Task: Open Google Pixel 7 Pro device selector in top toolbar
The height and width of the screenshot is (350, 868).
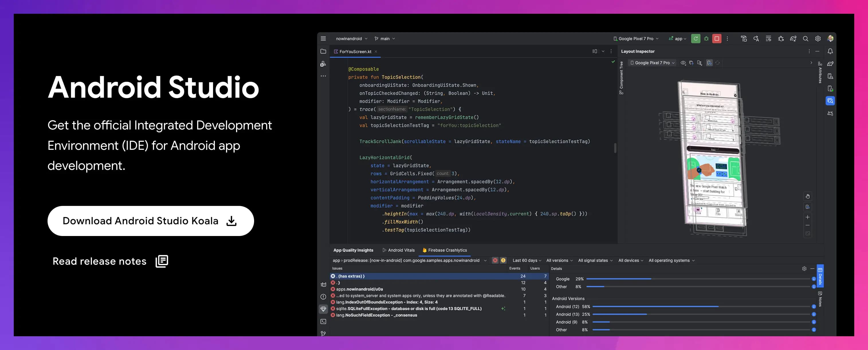Action: tap(636, 38)
